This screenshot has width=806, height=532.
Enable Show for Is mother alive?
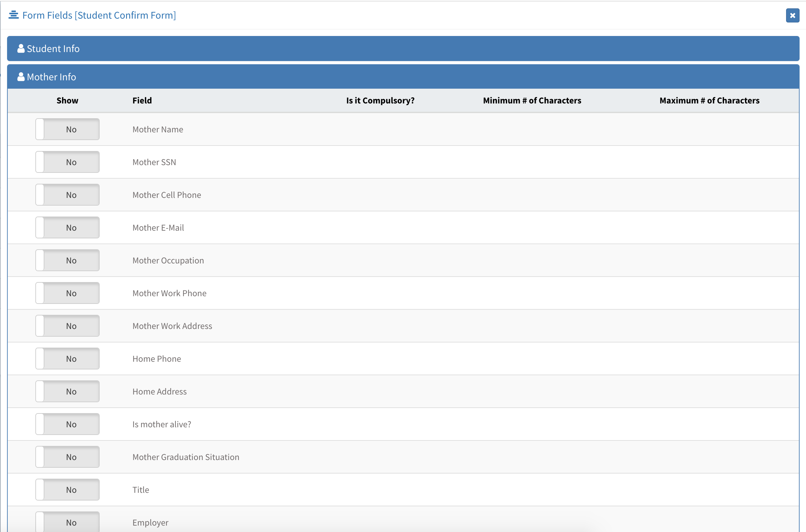(x=67, y=424)
